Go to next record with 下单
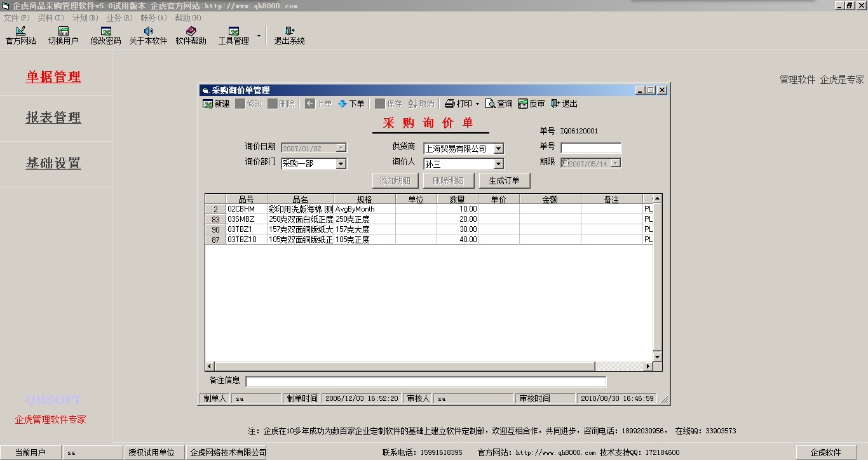 tap(342, 104)
